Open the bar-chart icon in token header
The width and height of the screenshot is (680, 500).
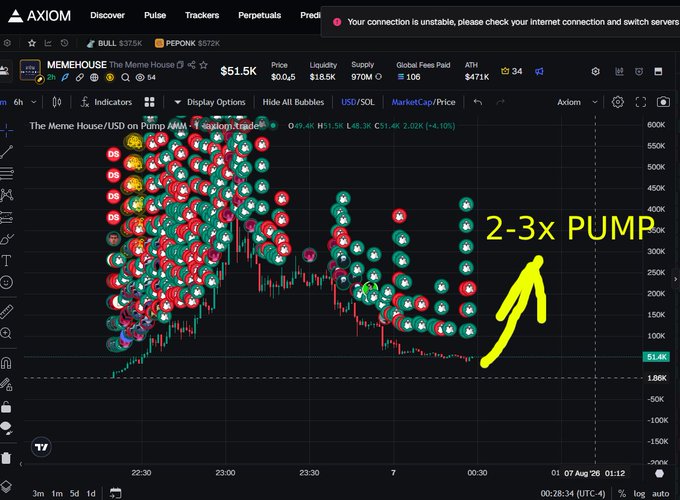(619, 71)
